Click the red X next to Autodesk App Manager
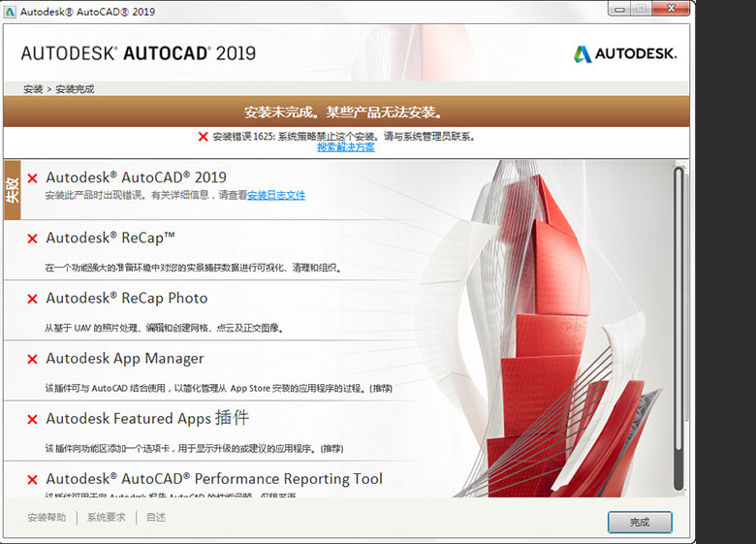This screenshot has height=544, width=756. pos(32,360)
